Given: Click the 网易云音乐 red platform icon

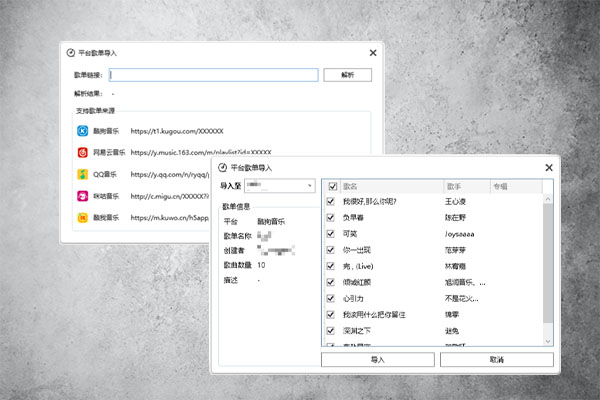Looking at the screenshot, I should (83, 152).
